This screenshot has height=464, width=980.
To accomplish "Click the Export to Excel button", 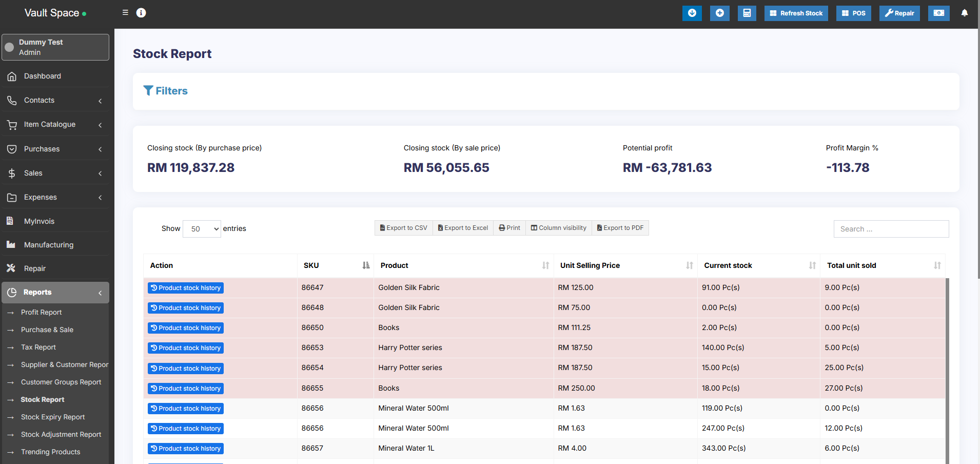I will [463, 228].
